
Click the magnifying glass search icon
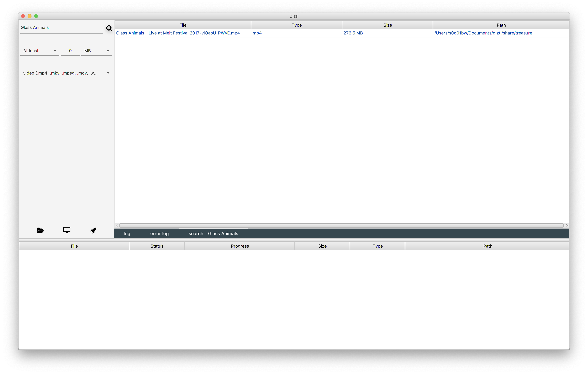[x=109, y=28]
